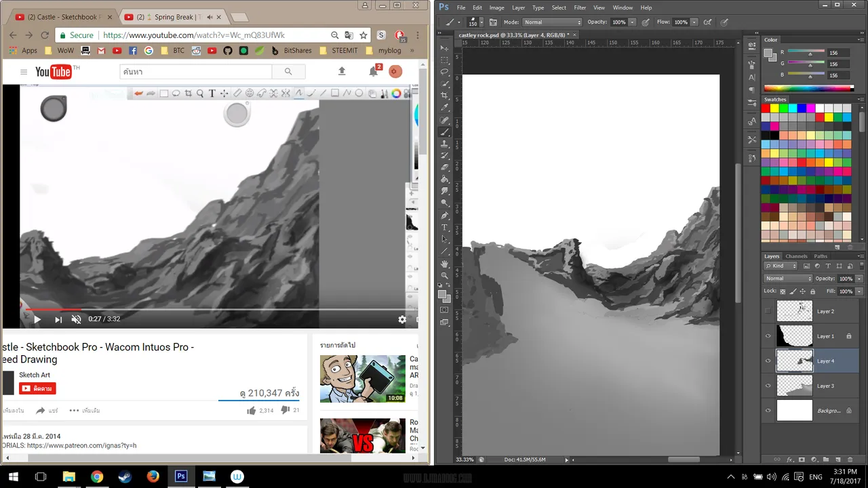Toggle lock all padlock in Layers panel
The width and height of the screenshot is (868, 488).
point(812,291)
